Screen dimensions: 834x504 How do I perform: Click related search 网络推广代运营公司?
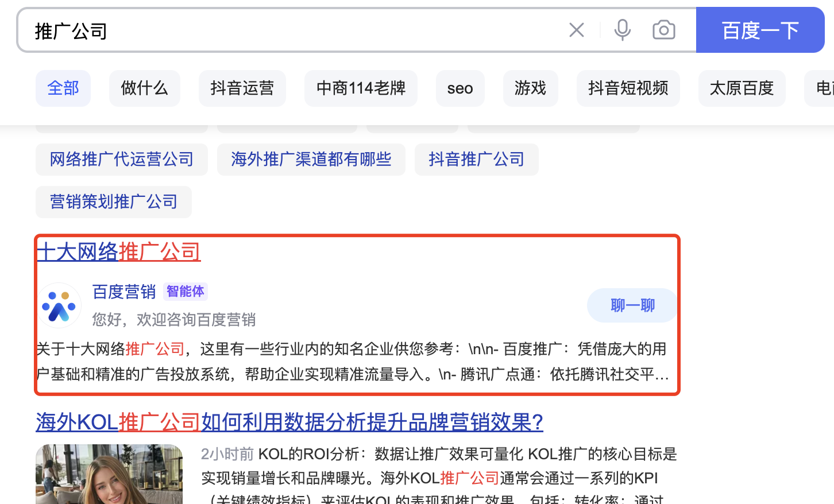(121, 160)
